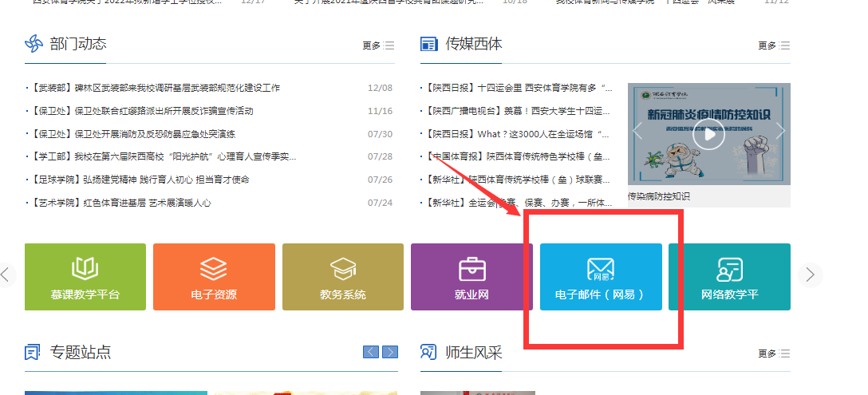Open the 【足球学院】 news article link

click(x=140, y=180)
